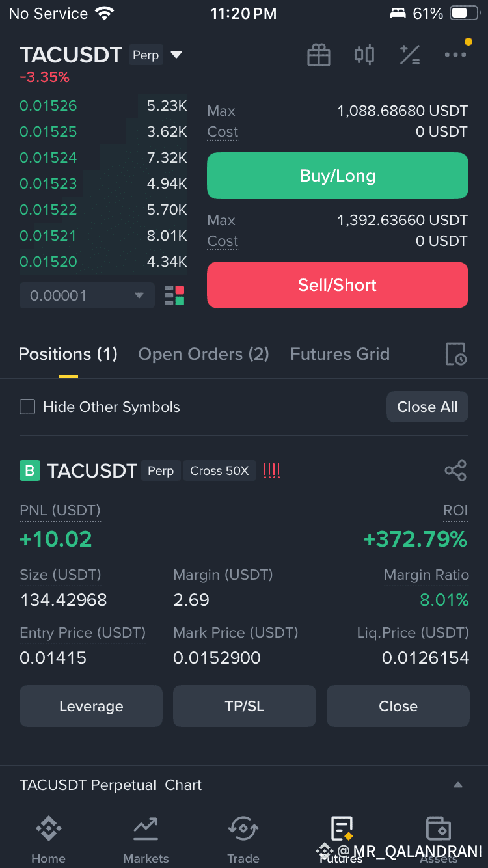Screen dimensions: 488x868
Task: Change the order book layout icon
Action: click(x=174, y=295)
